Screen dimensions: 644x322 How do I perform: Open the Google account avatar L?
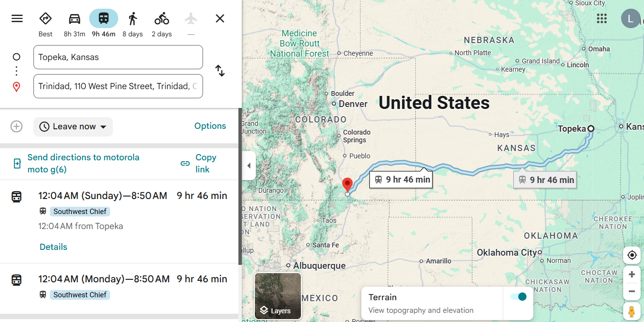[x=630, y=18]
